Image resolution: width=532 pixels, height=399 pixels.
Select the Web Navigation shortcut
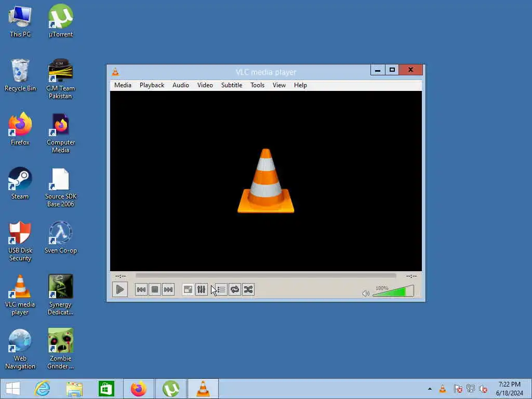point(20,349)
